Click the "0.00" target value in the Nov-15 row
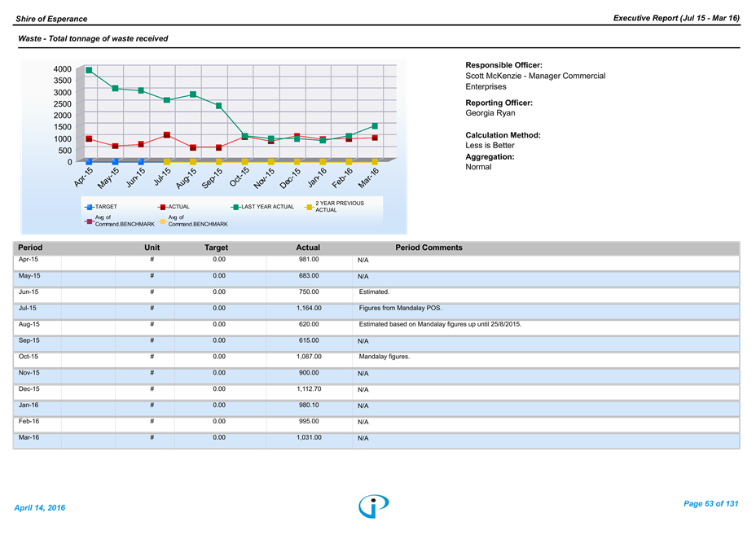The image size is (756, 535). click(219, 373)
